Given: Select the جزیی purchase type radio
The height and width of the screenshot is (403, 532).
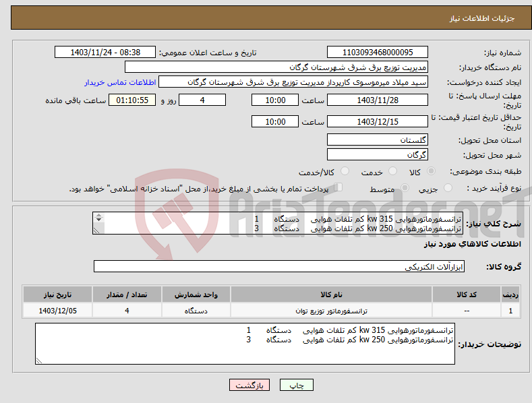Looking at the screenshot, I should [448, 187].
